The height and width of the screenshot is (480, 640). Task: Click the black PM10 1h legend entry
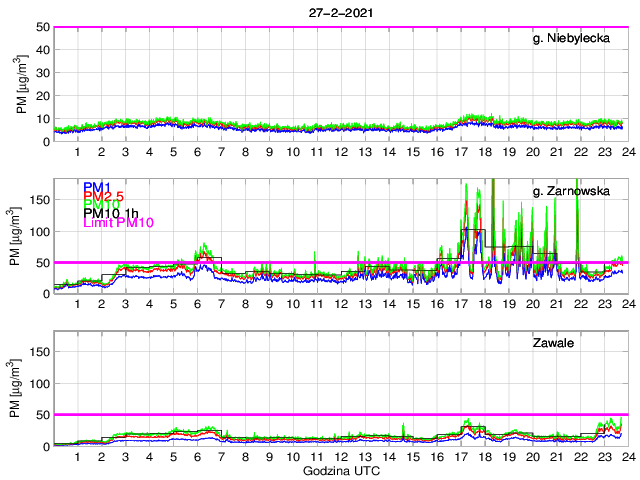111,213
